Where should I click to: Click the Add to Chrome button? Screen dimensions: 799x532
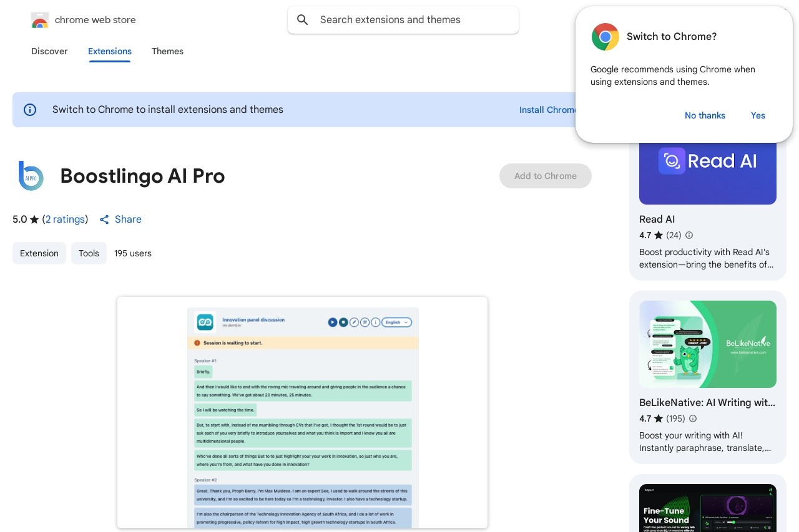pos(546,176)
